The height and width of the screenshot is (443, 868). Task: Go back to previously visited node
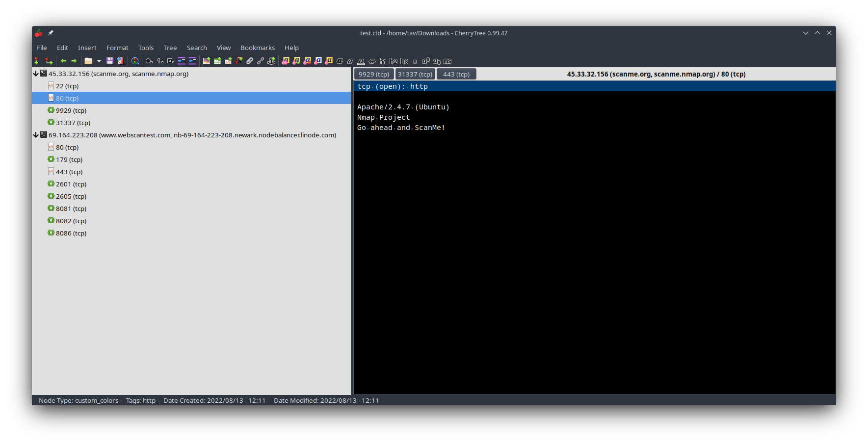pos(63,61)
